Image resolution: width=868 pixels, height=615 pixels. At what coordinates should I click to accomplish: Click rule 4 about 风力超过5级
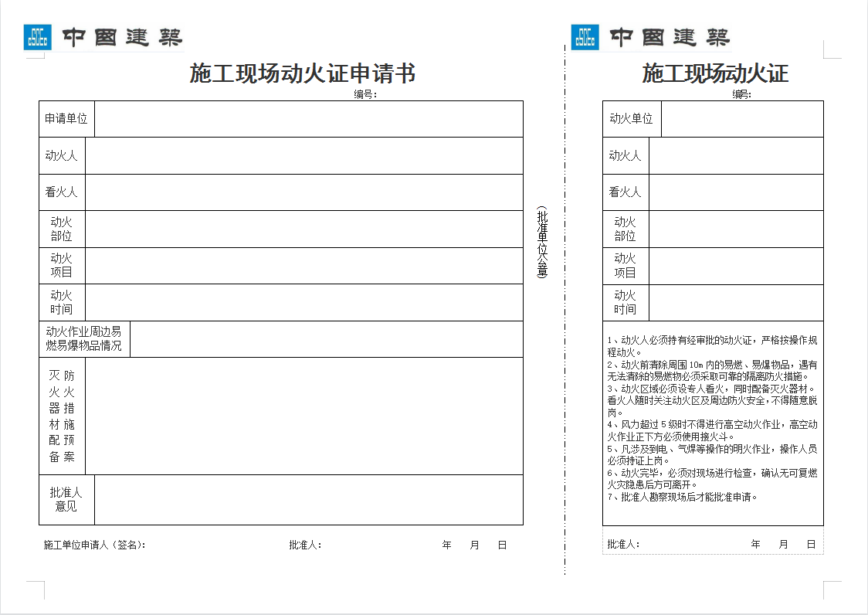713,430
